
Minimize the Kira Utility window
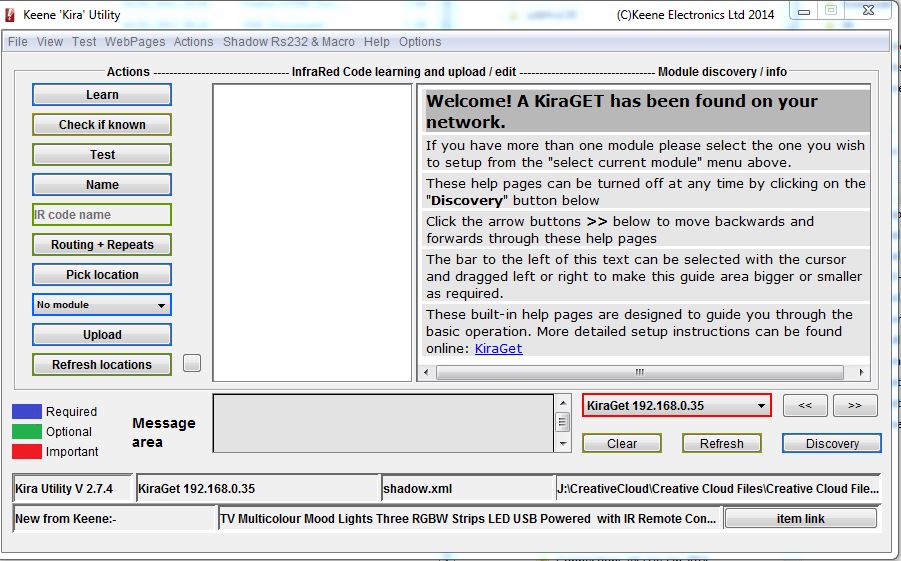point(804,11)
